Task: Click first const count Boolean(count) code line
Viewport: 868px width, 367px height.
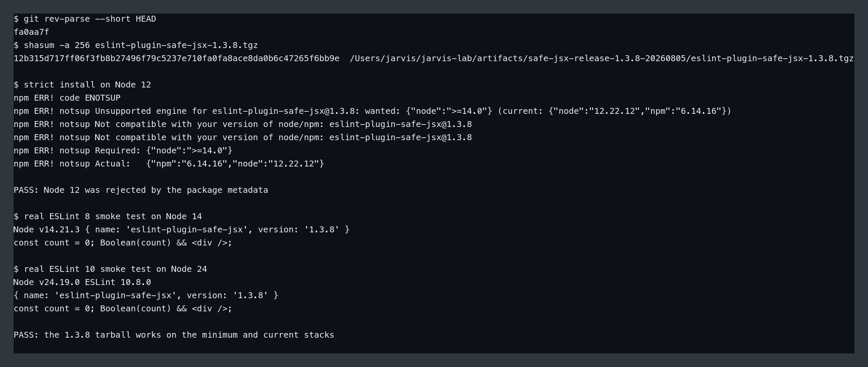Action: click(x=123, y=243)
